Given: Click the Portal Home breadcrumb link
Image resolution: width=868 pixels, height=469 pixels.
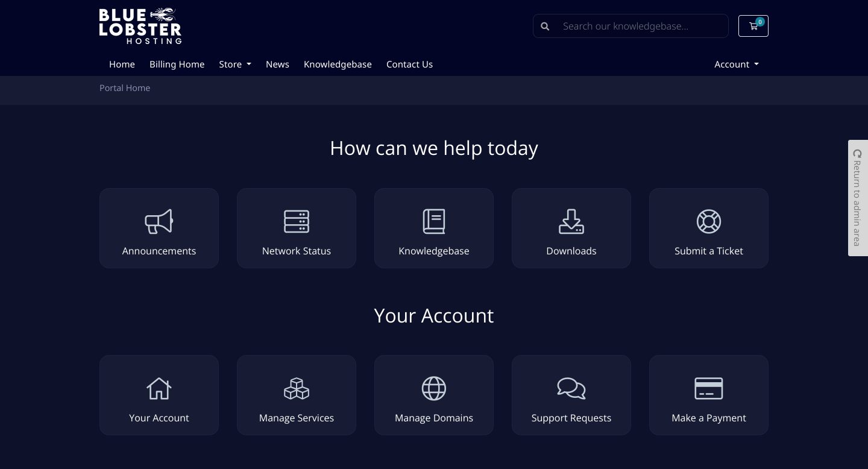Looking at the screenshot, I should click(x=125, y=88).
